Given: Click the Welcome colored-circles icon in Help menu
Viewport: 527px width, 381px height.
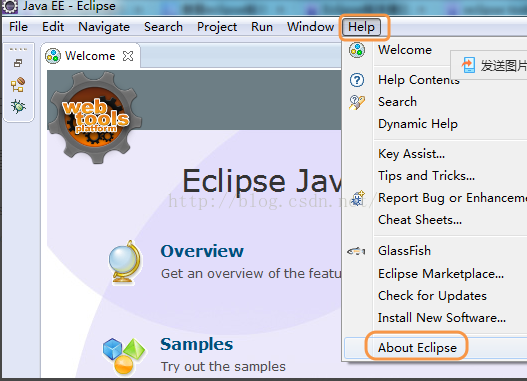Looking at the screenshot, I should click(357, 50).
